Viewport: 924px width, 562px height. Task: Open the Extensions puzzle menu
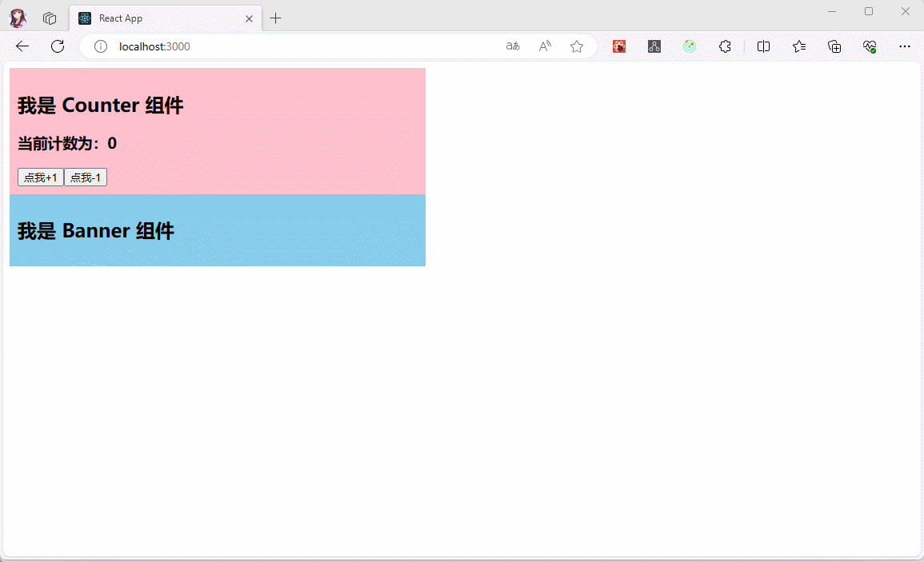(725, 46)
